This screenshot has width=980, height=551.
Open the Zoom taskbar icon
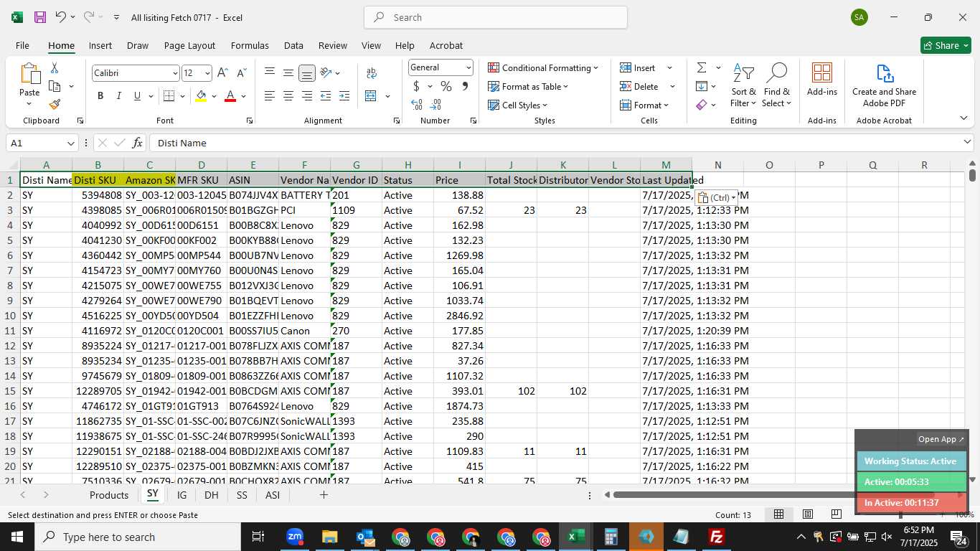(x=295, y=537)
